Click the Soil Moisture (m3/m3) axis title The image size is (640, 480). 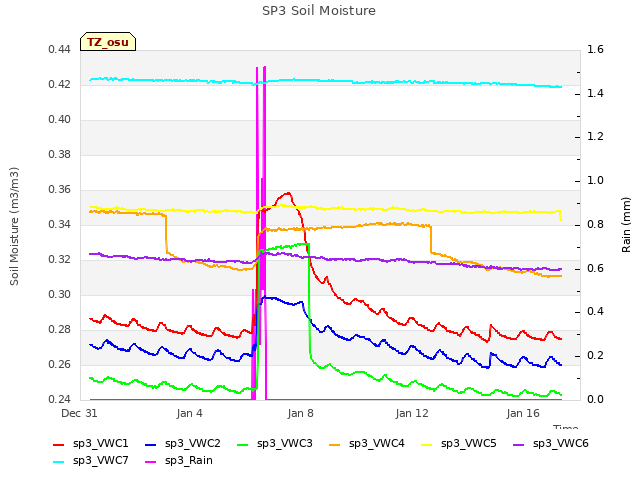pyautogui.click(x=14, y=226)
